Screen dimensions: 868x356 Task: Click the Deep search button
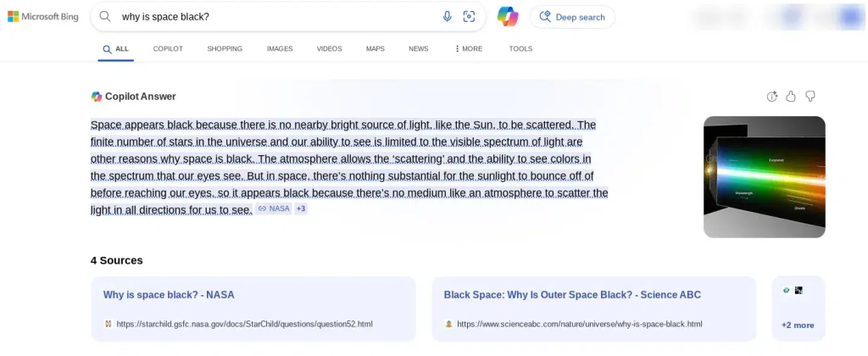click(572, 17)
